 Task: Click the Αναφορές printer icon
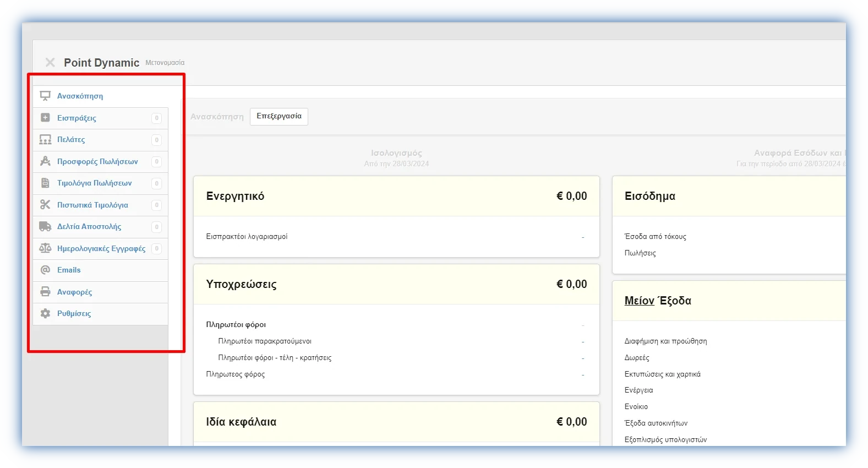[45, 292]
